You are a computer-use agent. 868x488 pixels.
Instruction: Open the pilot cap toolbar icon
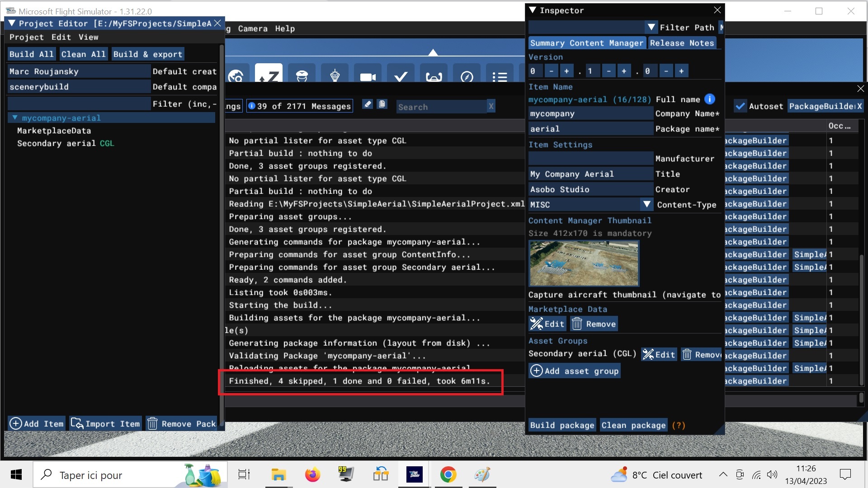pyautogui.click(x=302, y=76)
